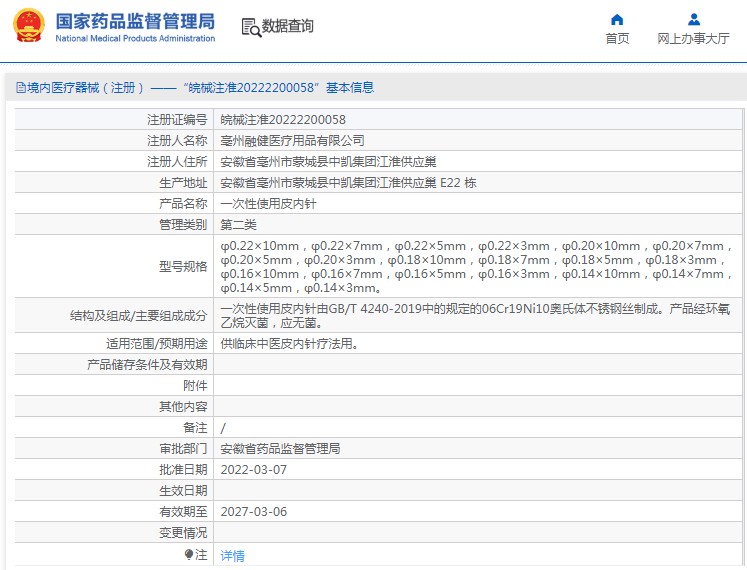The width and height of the screenshot is (747, 570).
Task: Click the 型号规格 label
Action: point(183,266)
